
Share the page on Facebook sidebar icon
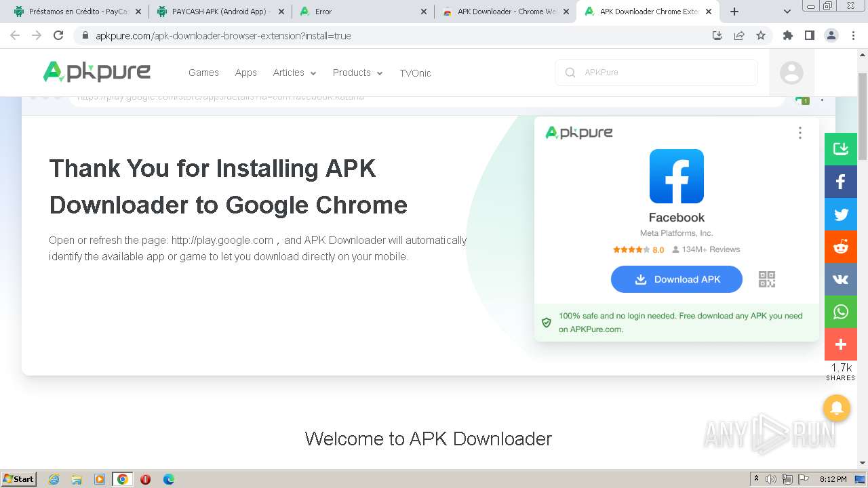coord(841,182)
